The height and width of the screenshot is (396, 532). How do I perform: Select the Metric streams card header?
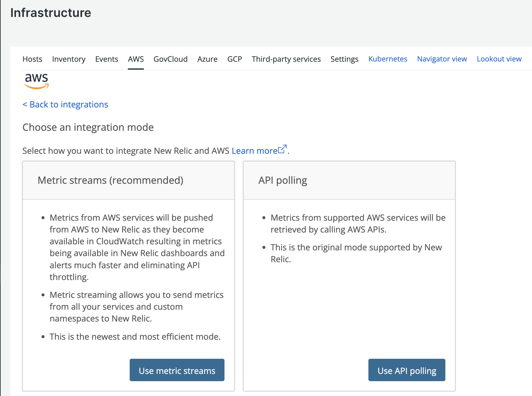[x=110, y=180]
